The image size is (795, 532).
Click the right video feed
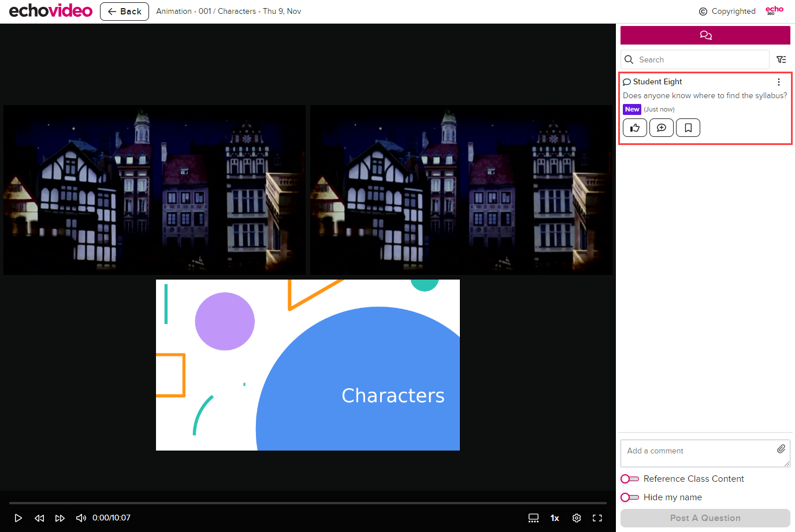pyautogui.click(x=461, y=190)
